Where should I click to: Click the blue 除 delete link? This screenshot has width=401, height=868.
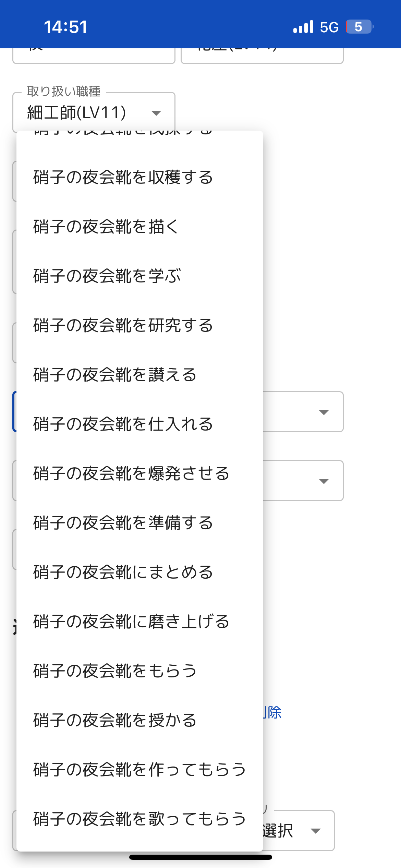coord(273,712)
